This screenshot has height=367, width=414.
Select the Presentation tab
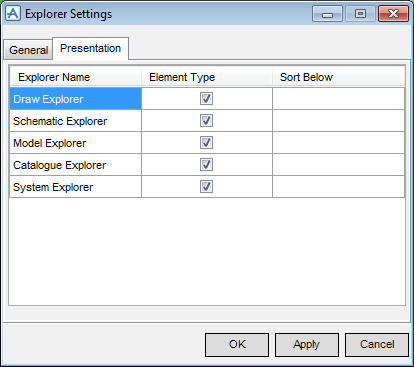tap(90, 48)
